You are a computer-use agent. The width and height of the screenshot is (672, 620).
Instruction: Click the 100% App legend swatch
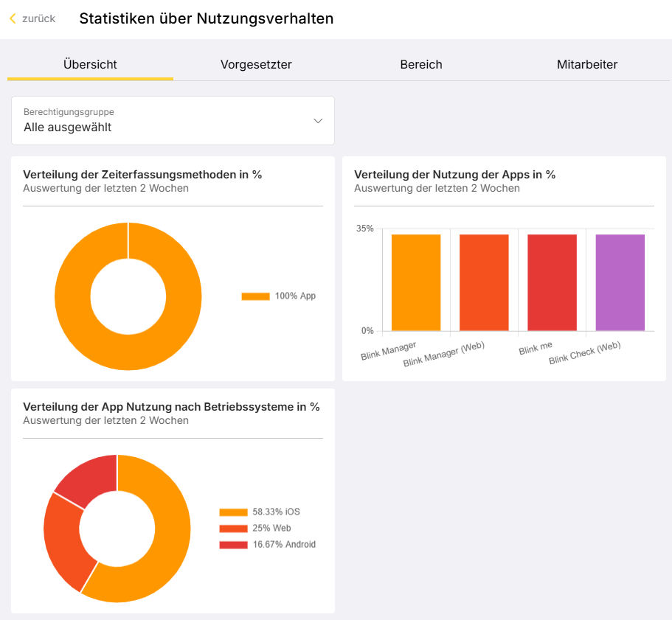255,296
